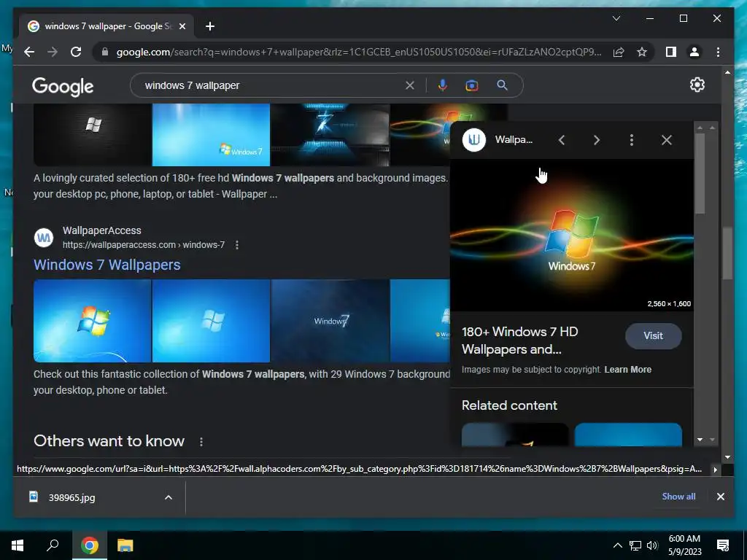Select light blue Windows 7 thumbnail top row
This screenshot has width=747, height=560.
211,135
